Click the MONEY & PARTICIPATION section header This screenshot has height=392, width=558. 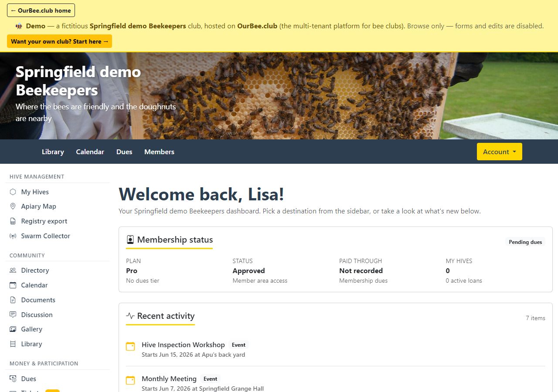pyautogui.click(x=44, y=363)
